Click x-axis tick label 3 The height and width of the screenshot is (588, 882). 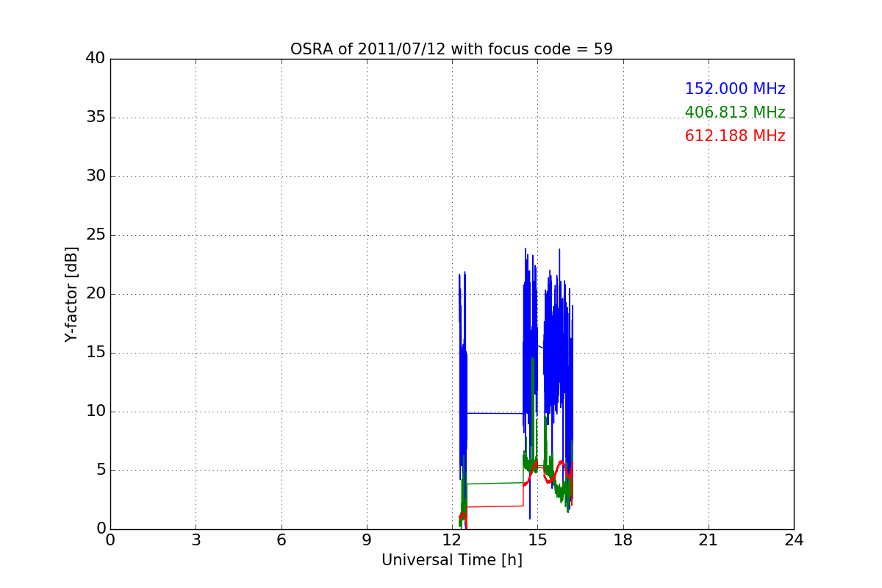196,540
